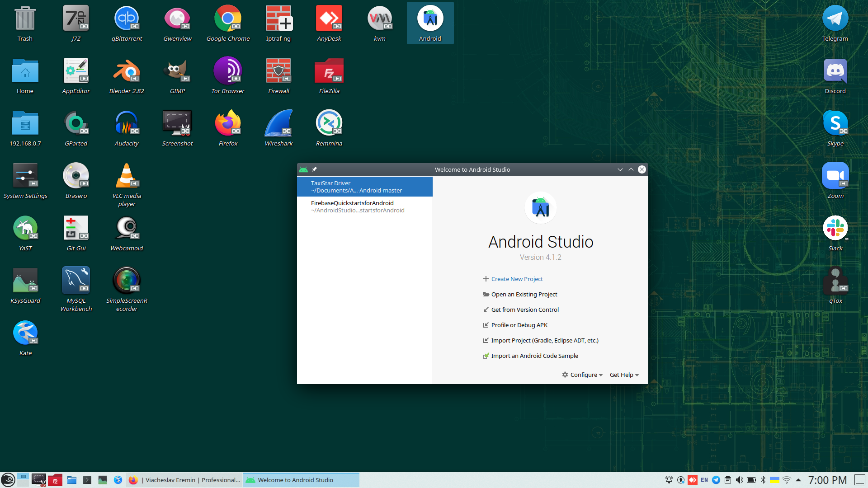Show hidden system tray icons arrow
The width and height of the screenshot is (868, 488).
798,480
